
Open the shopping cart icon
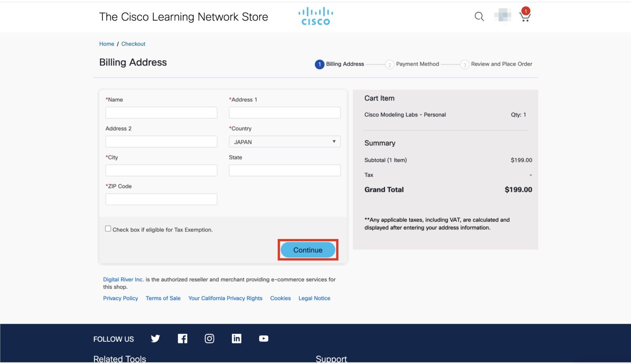click(x=525, y=15)
